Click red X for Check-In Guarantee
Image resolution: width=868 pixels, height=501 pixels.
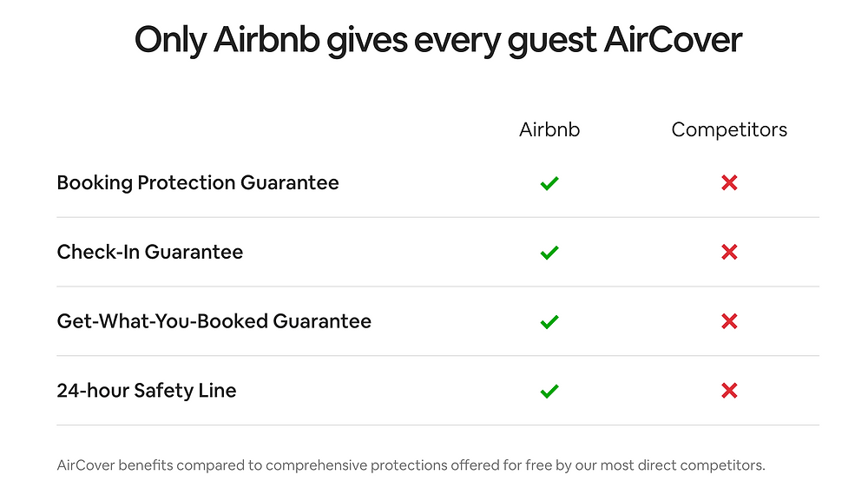pyautogui.click(x=729, y=252)
